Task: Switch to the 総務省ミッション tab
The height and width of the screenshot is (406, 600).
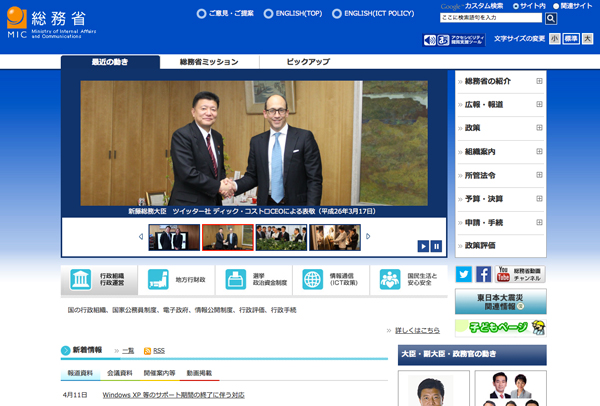Action: pos(209,62)
